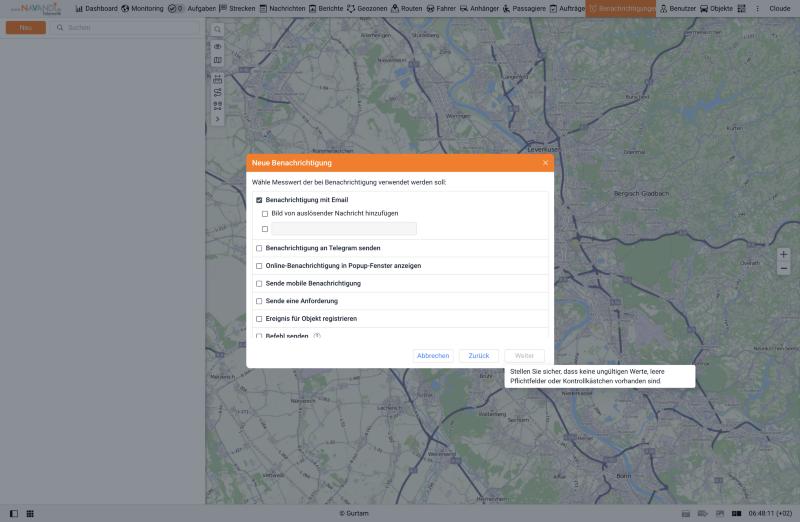Open the Benutzer tab

click(x=678, y=9)
